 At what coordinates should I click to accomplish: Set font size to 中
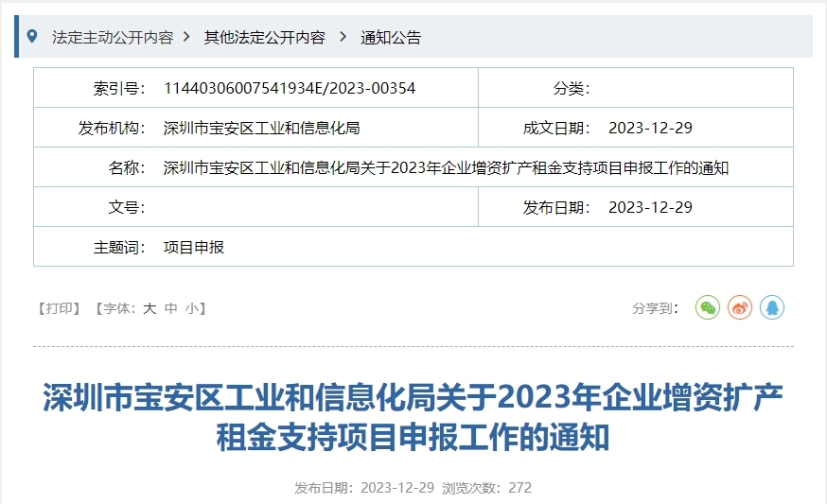tap(171, 308)
